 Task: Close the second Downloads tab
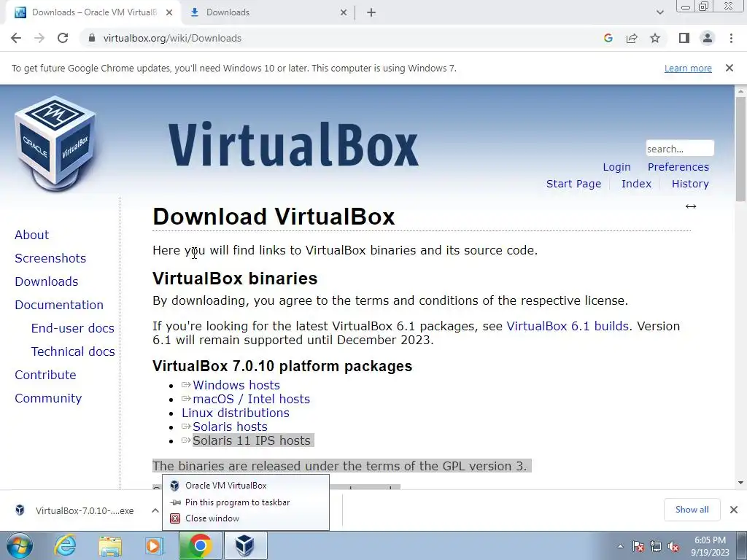point(344,12)
